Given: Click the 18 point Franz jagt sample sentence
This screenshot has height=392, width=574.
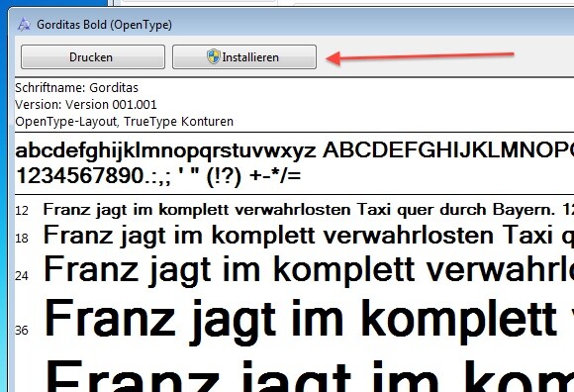Looking at the screenshot, I should (x=308, y=236).
